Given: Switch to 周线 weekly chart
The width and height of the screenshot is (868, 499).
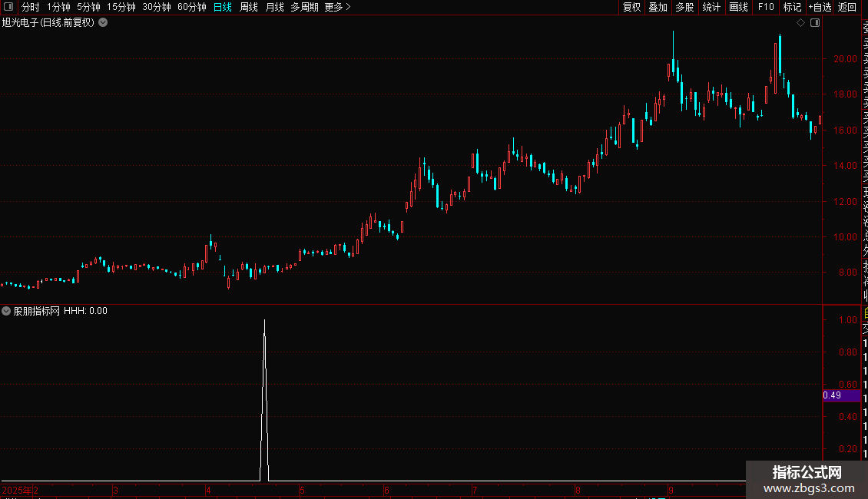Looking at the screenshot, I should [249, 7].
